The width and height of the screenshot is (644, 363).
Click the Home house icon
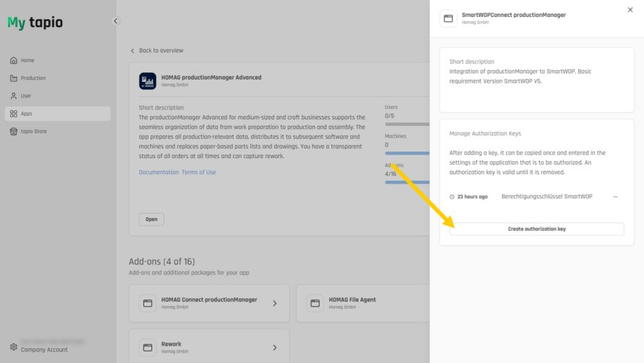click(x=14, y=60)
